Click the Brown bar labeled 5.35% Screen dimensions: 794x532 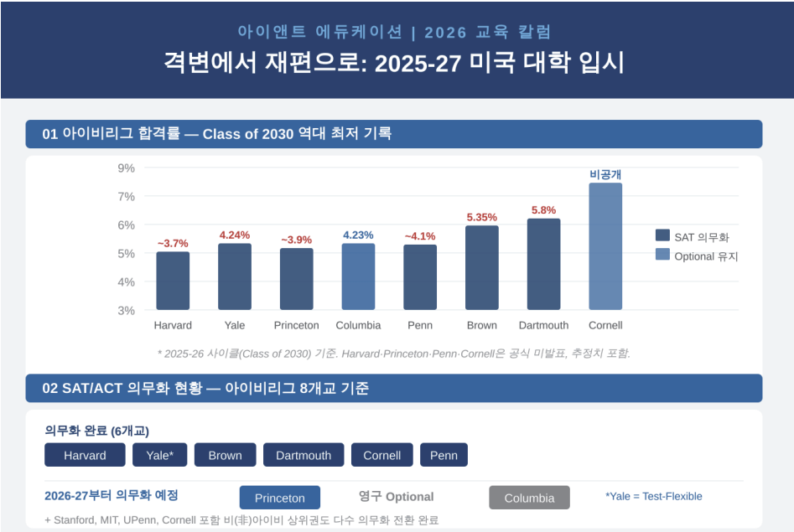(481, 268)
